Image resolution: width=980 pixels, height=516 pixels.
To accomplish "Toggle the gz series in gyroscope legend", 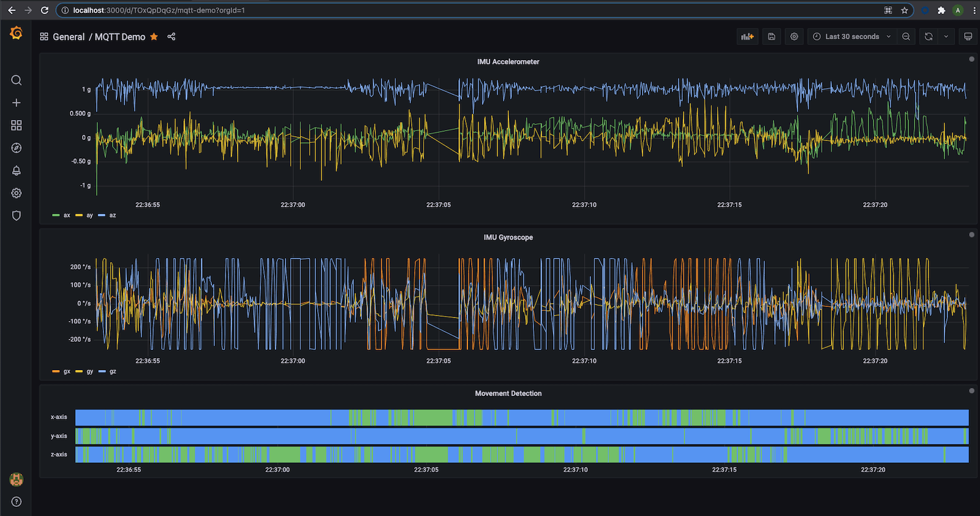I will 112,372.
